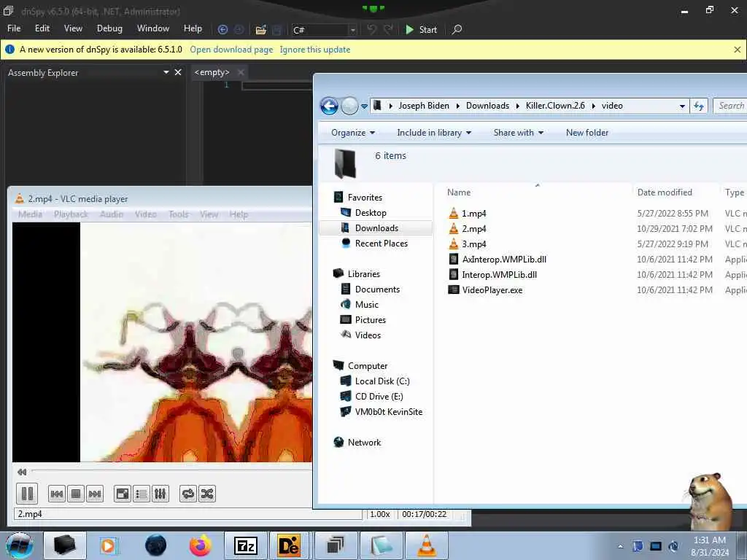Click Killer.Clown.2.6 in the address path
This screenshot has height=560, width=747.
(555, 106)
